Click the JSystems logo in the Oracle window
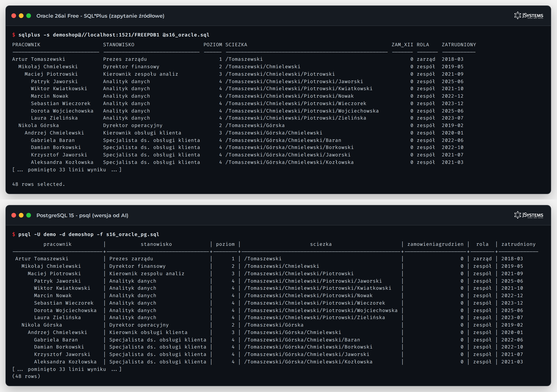The width and height of the screenshot is (557, 392). coord(529,15)
